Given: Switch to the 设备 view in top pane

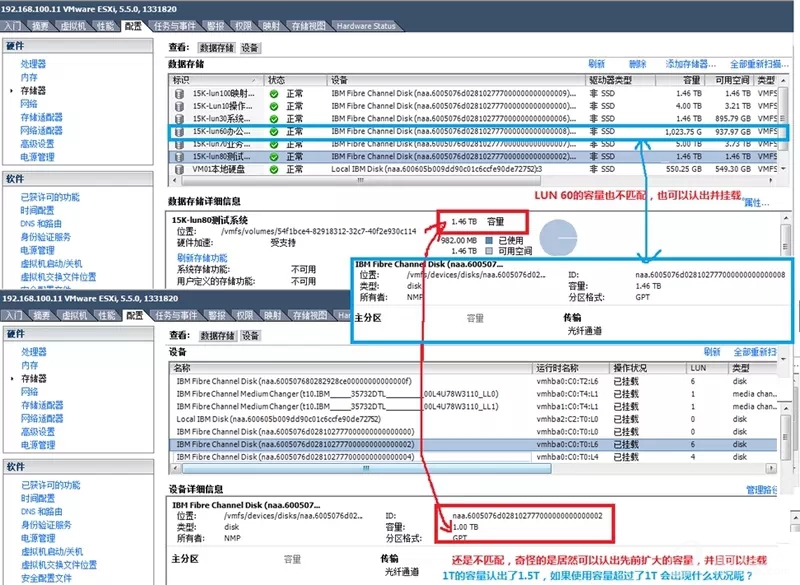Looking at the screenshot, I should [250, 47].
